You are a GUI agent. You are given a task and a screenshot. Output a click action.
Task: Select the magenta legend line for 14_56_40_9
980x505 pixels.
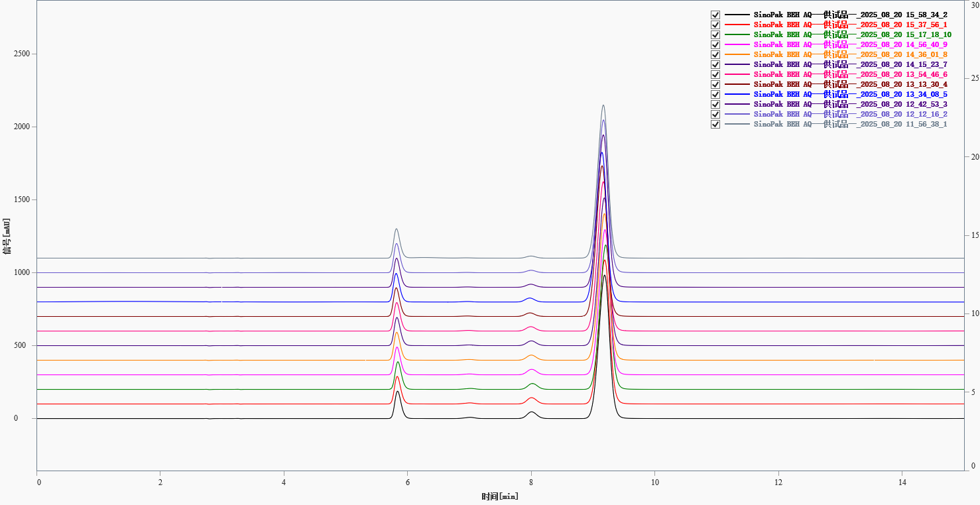tap(737, 44)
